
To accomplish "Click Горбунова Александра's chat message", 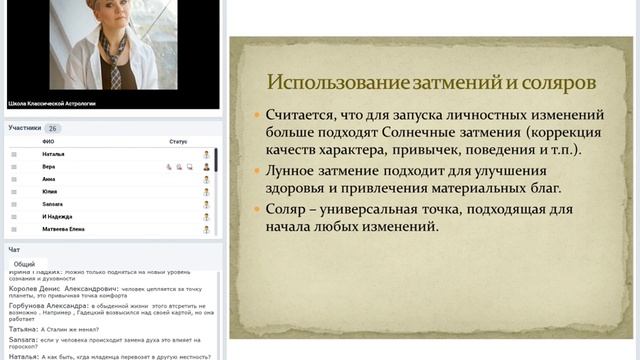I will [111, 312].
